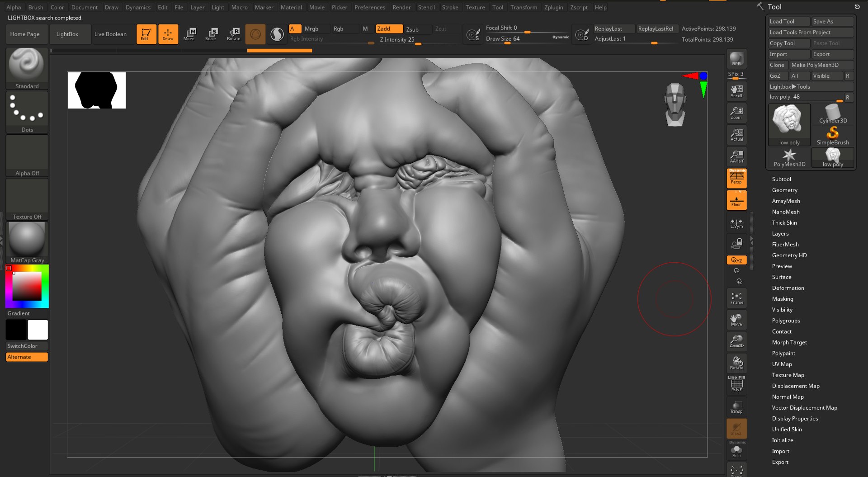868x477 pixels.
Task: Click the Live Boolean button
Action: (x=110, y=34)
